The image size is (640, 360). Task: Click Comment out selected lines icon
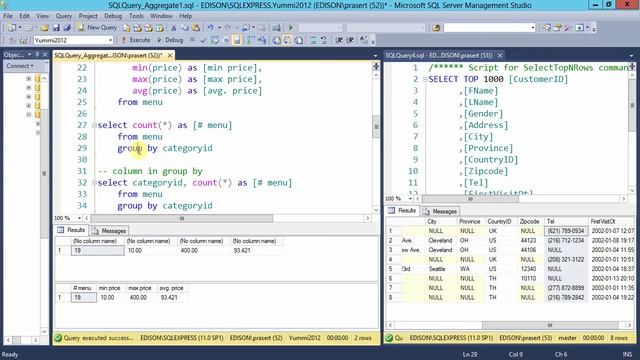(x=313, y=40)
